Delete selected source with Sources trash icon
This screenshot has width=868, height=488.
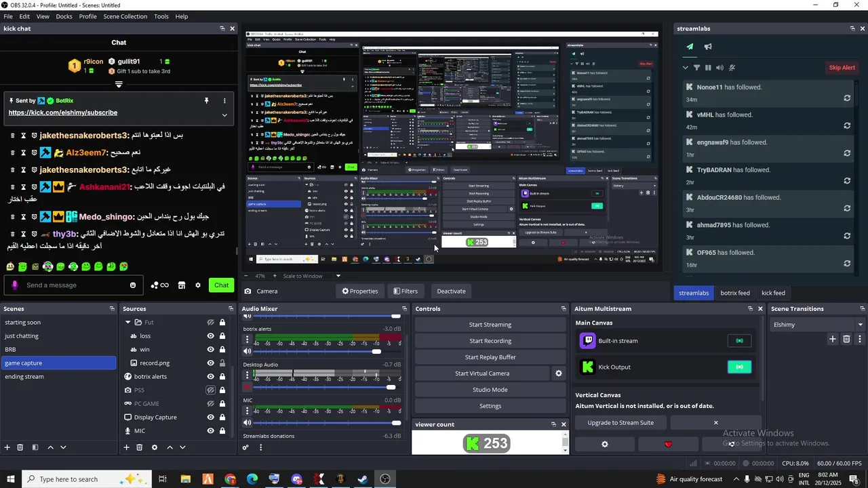[x=140, y=447]
